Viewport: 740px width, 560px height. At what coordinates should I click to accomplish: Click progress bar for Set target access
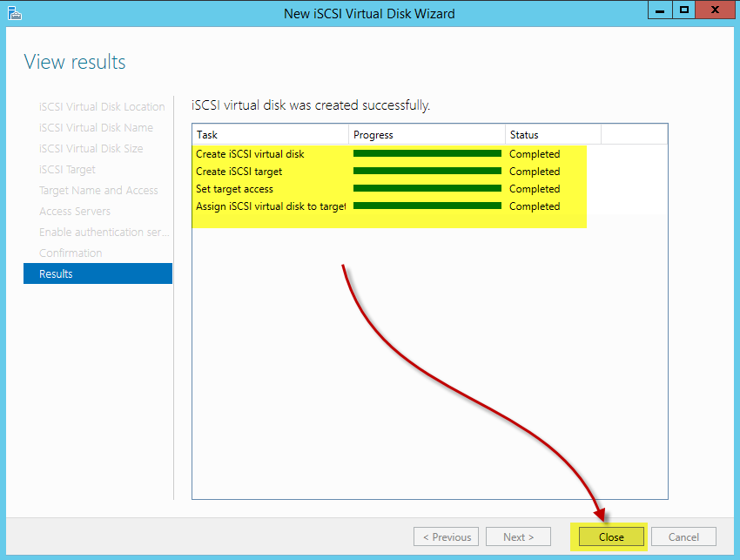point(427,188)
